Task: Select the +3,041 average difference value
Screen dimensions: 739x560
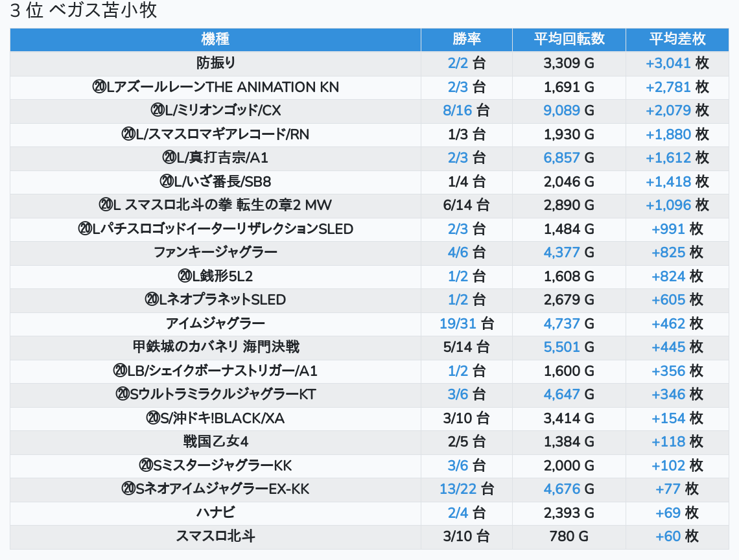Action: point(668,64)
